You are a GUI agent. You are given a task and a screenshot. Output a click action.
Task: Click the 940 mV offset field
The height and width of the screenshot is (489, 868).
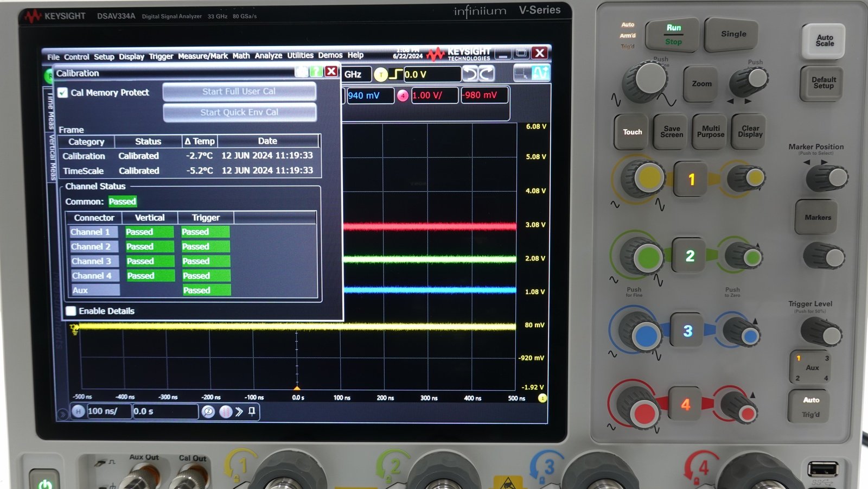(x=369, y=96)
